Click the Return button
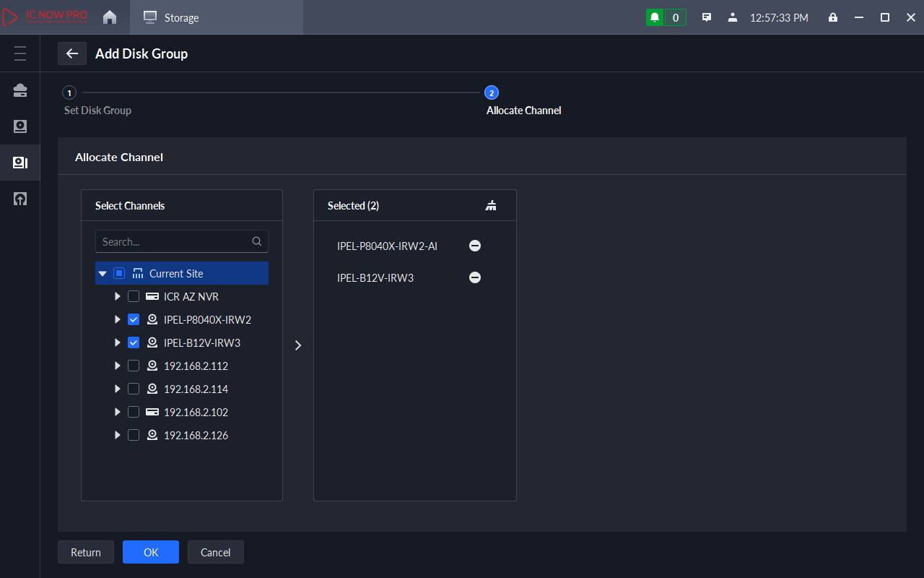 pyautogui.click(x=86, y=552)
